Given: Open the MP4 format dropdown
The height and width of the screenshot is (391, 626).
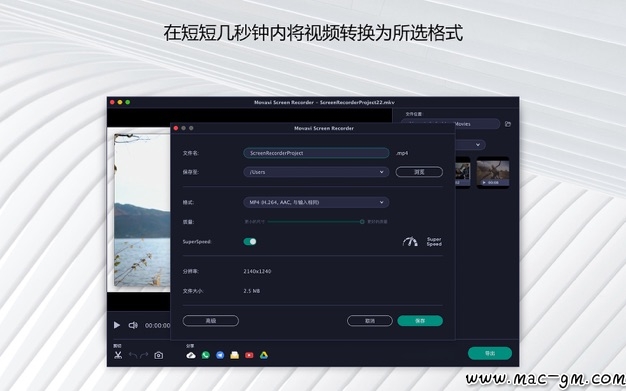Looking at the screenshot, I should pyautogui.click(x=316, y=202).
